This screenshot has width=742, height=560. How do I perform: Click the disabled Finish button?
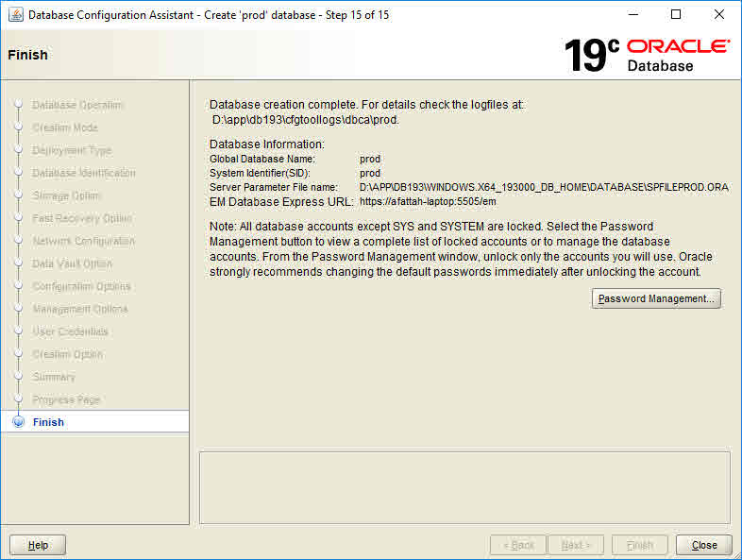coord(639,545)
